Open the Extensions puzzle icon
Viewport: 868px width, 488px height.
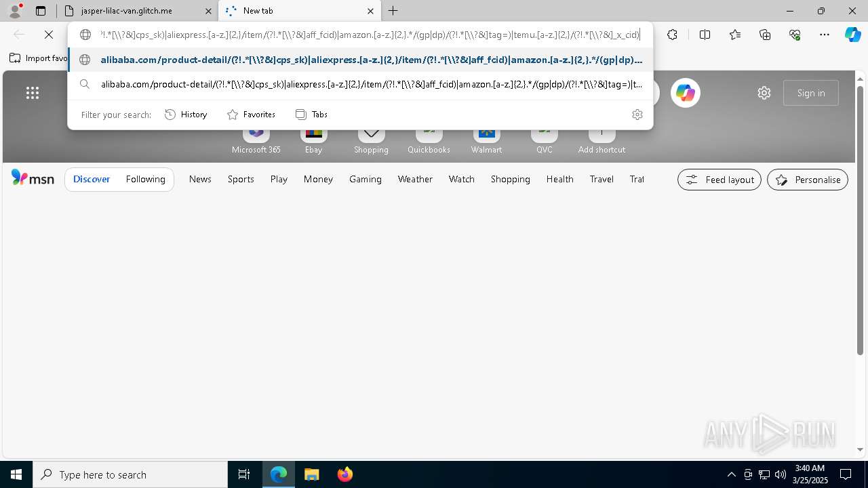pos(672,35)
